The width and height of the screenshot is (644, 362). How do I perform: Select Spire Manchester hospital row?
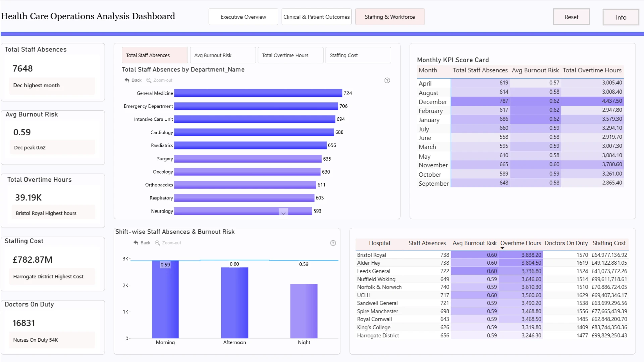(492, 311)
